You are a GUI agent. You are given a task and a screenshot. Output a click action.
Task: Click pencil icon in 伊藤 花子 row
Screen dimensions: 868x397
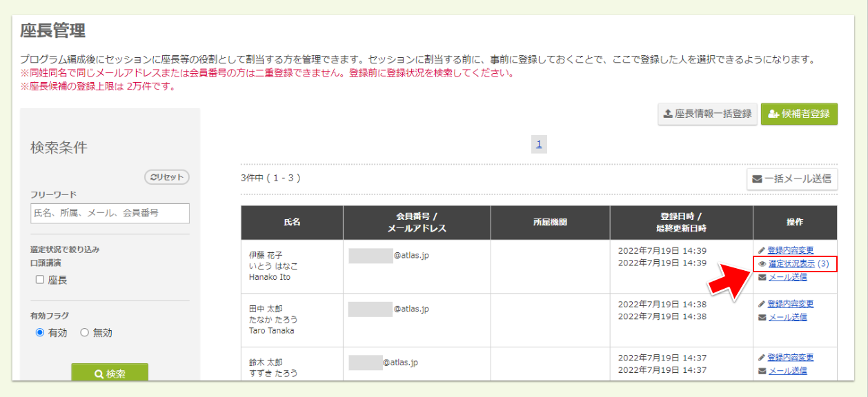pos(761,250)
